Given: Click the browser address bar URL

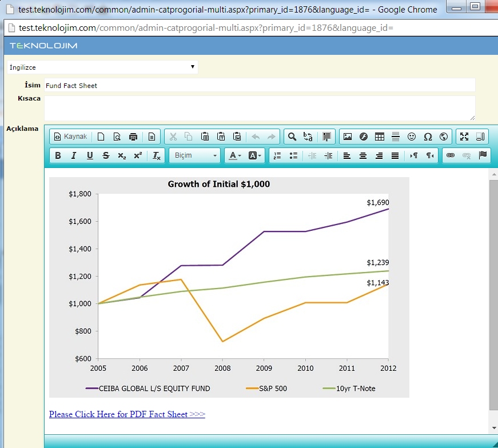Looking at the screenshot, I should (206, 28).
